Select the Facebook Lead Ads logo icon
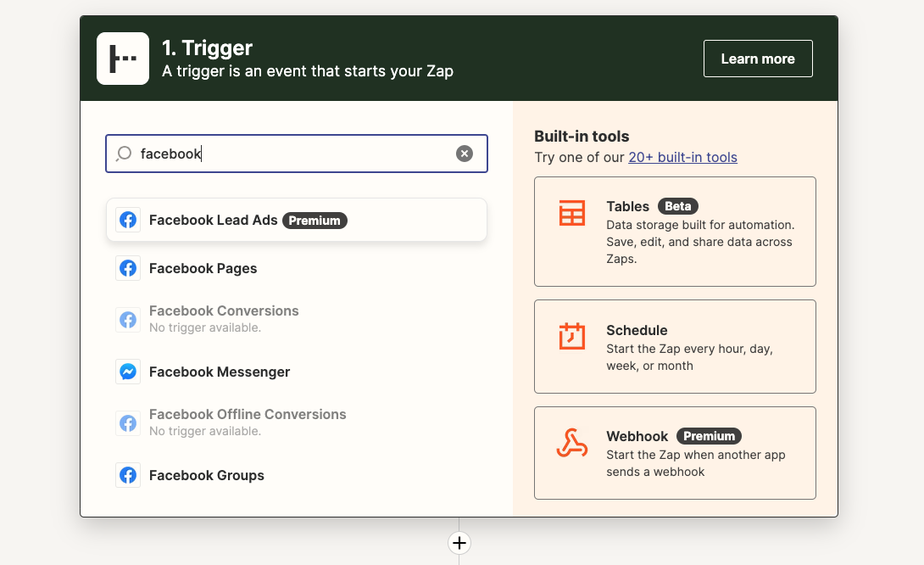Screen dimensions: 924x565 click(x=128, y=220)
